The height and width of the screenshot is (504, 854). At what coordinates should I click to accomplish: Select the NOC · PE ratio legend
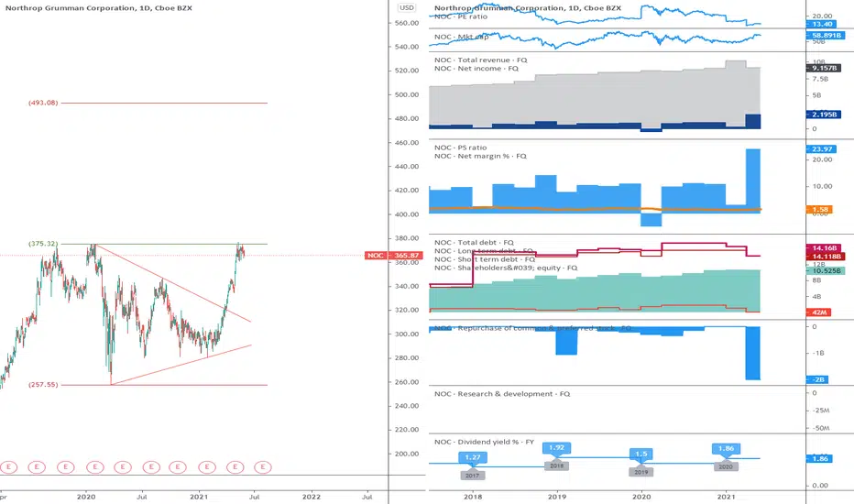pyautogui.click(x=461, y=16)
